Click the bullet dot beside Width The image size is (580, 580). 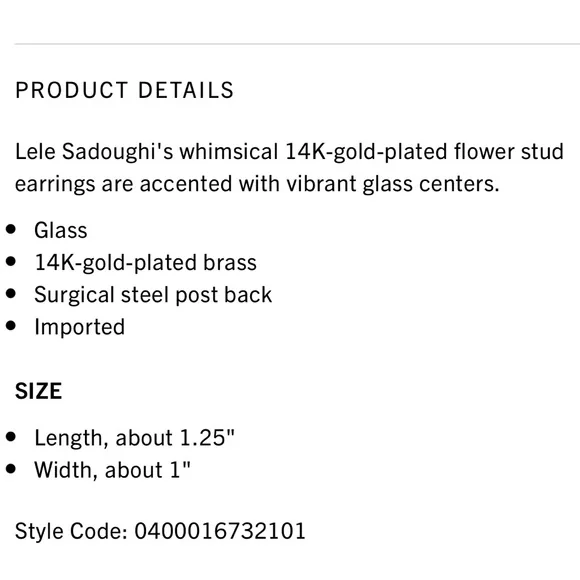pos(11,469)
